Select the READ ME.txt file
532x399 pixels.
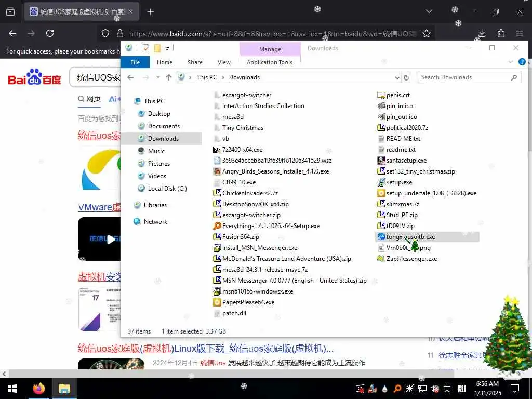click(x=403, y=139)
